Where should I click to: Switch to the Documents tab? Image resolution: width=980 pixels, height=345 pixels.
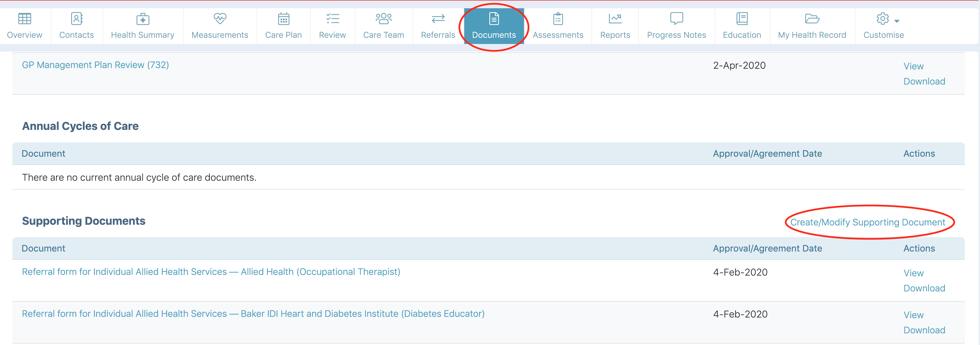point(494,26)
